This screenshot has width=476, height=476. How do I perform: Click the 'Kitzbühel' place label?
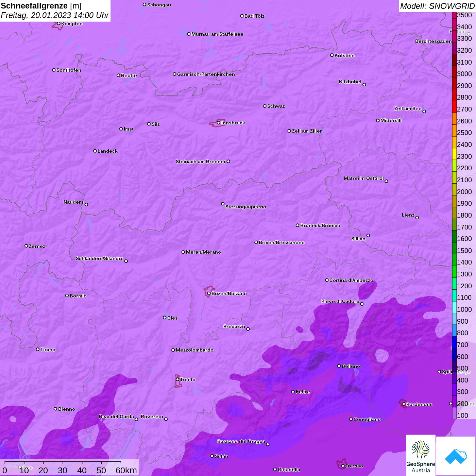pyautogui.click(x=350, y=82)
